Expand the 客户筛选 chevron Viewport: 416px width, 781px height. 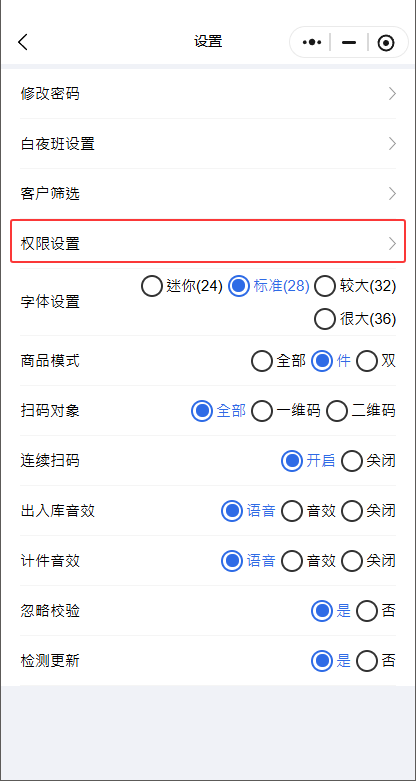point(393,194)
